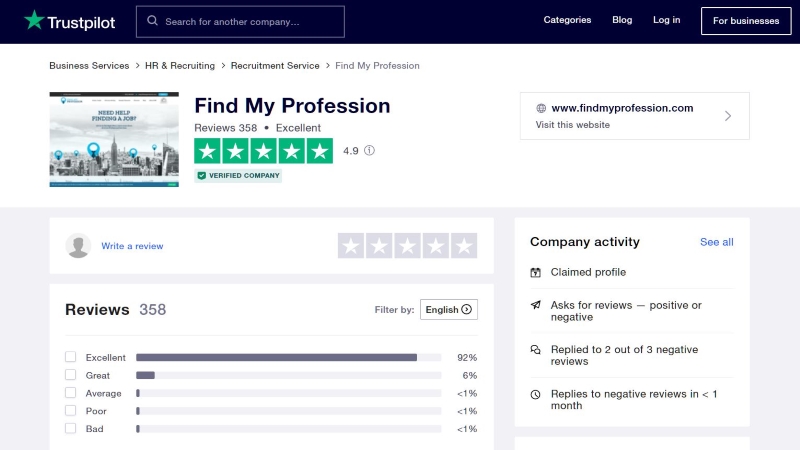The height and width of the screenshot is (450, 800).
Task: Click the Find My Profession website thumbnail
Action: 114,139
